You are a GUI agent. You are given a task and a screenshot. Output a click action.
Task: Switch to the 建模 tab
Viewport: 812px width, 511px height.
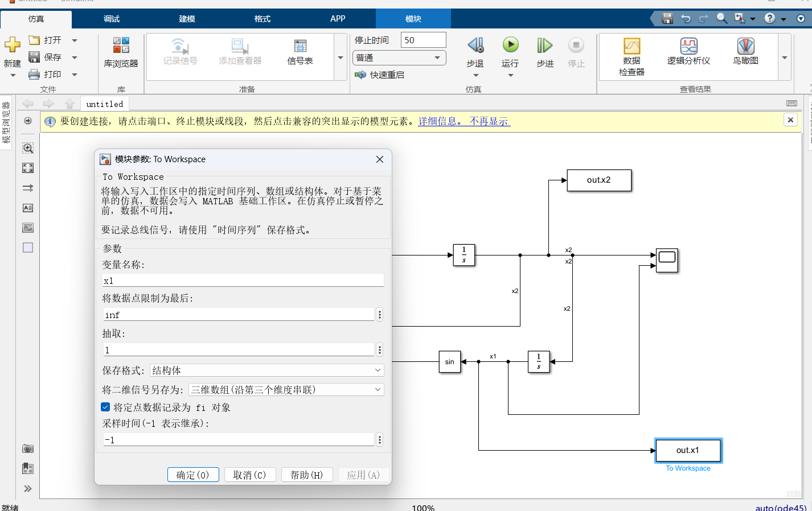(x=187, y=19)
